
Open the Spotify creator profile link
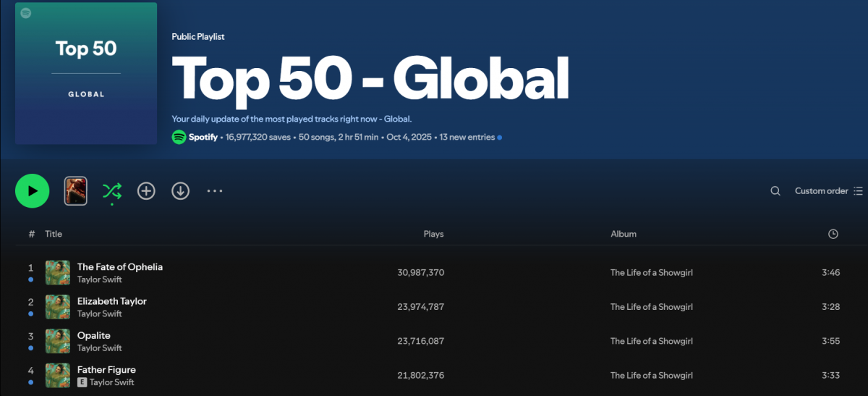point(203,137)
